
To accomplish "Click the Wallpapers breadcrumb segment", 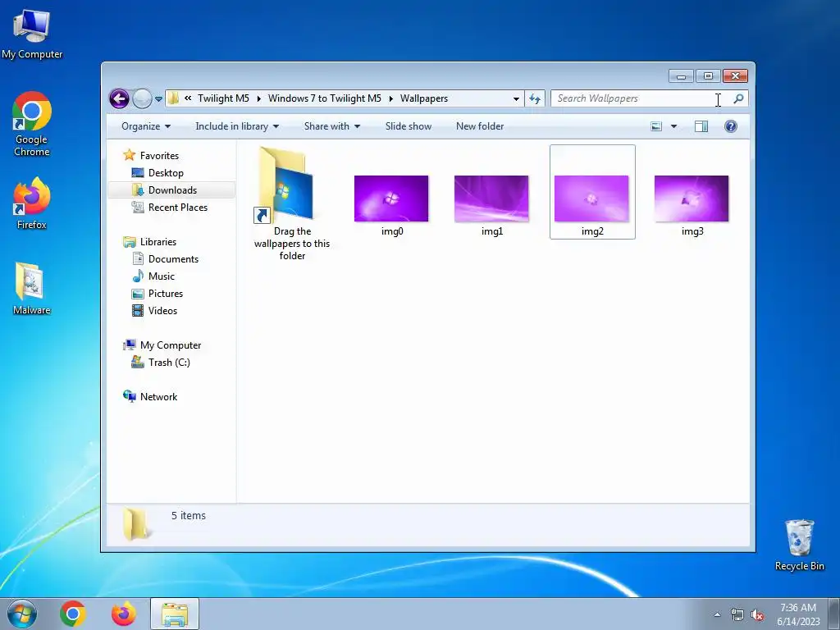I will pyautogui.click(x=424, y=98).
